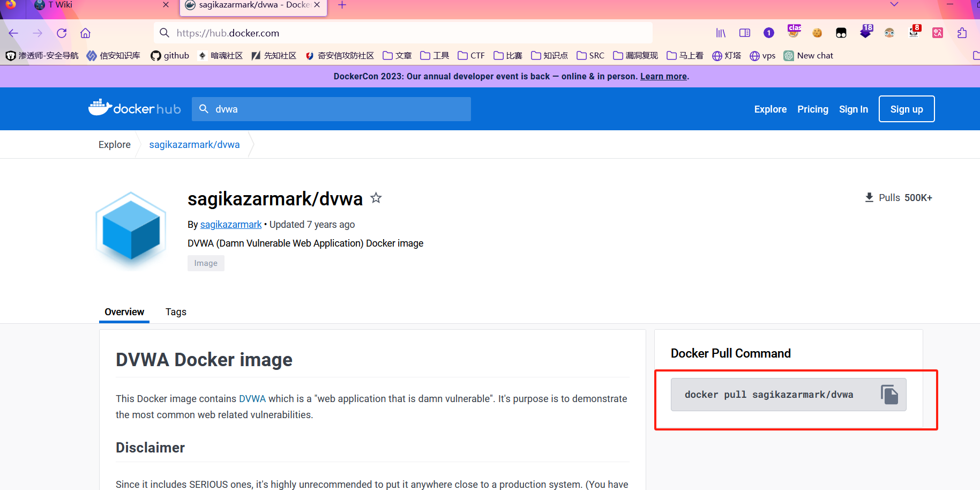
Task: Expand the CTF bookmark folder
Action: click(471, 56)
